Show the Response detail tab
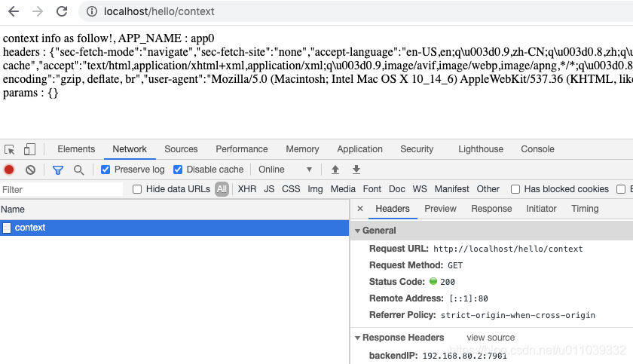 tap(491, 209)
